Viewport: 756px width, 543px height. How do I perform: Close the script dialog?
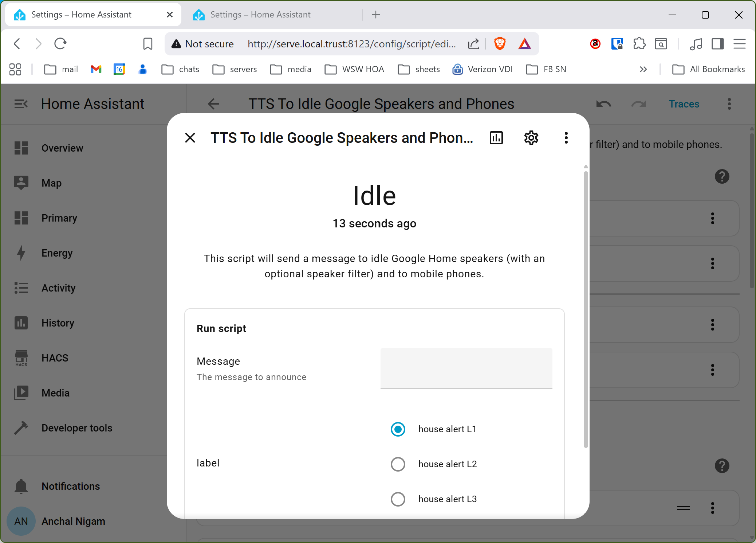[x=190, y=138]
